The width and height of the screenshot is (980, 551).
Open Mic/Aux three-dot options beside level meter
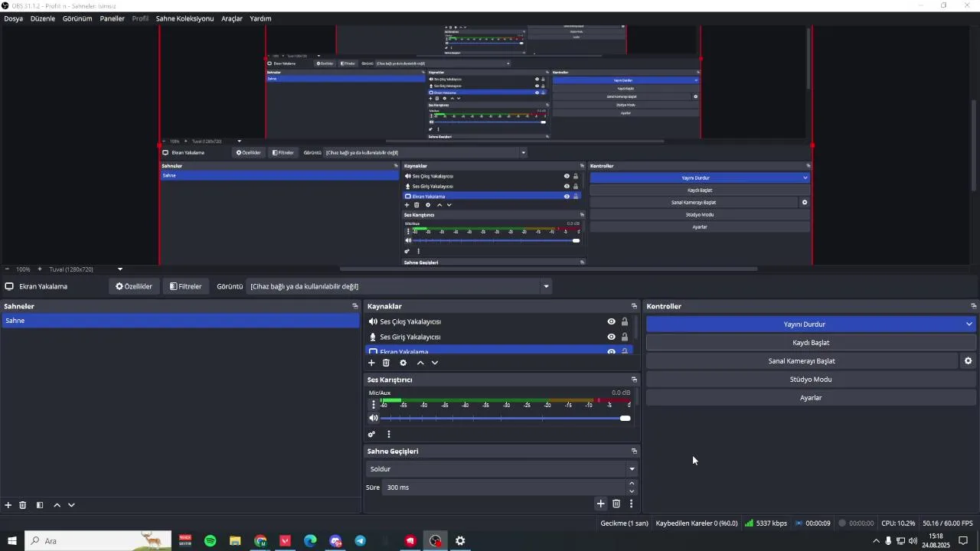pyautogui.click(x=374, y=405)
